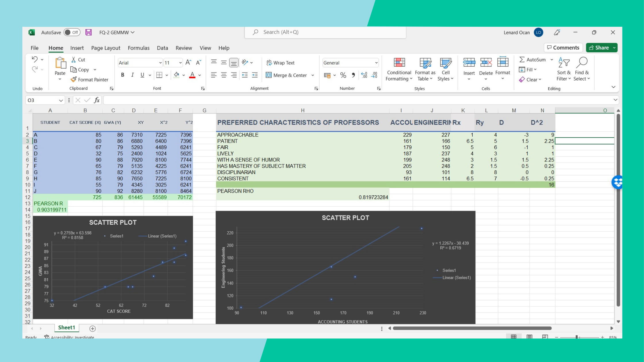Click the Dropbox badge icon
The image size is (644, 362).
pyautogui.click(x=617, y=182)
